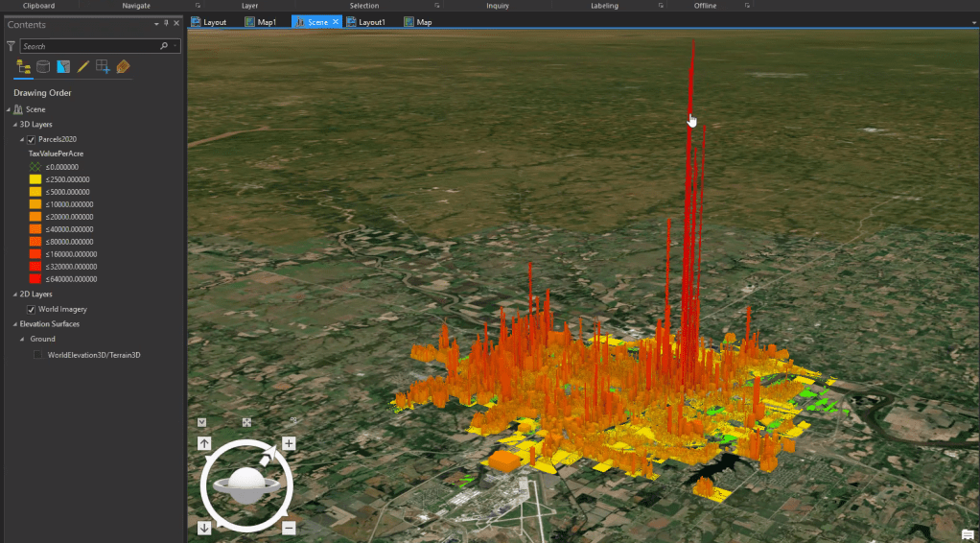The image size is (980, 543).
Task: Click the navigator zoom out minus button
Action: coord(289,528)
